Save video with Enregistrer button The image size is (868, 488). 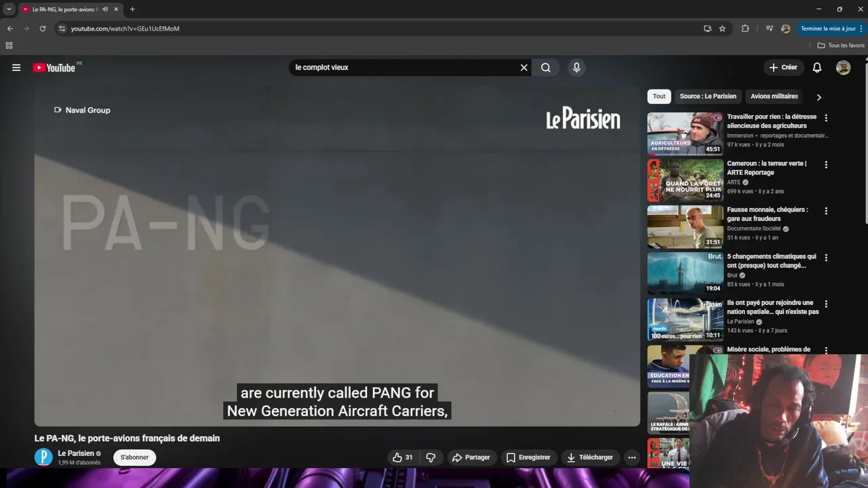coord(528,457)
